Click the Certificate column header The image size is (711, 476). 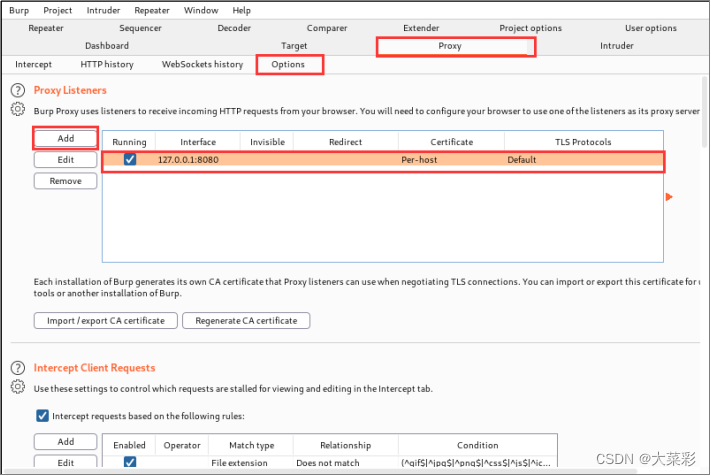[452, 142]
